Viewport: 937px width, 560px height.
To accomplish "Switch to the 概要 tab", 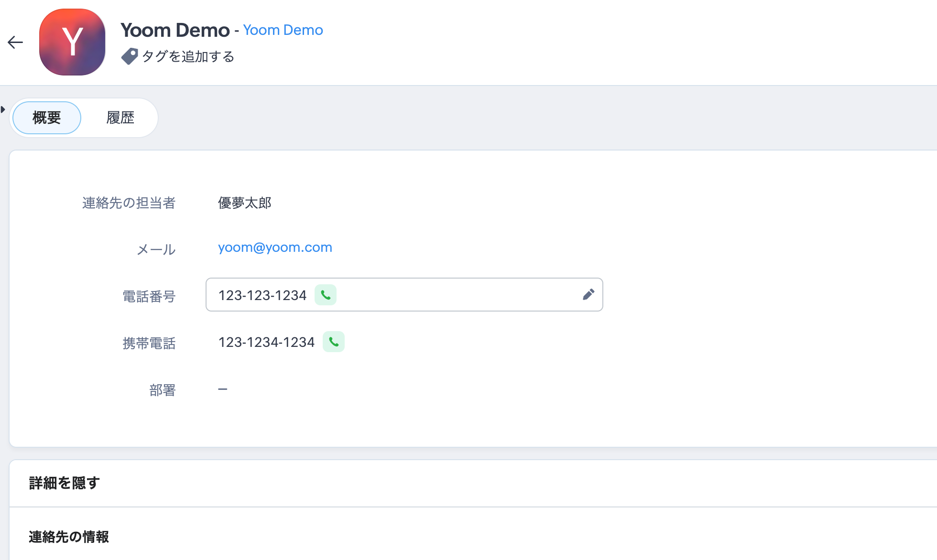I will click(x=47, y=118).
